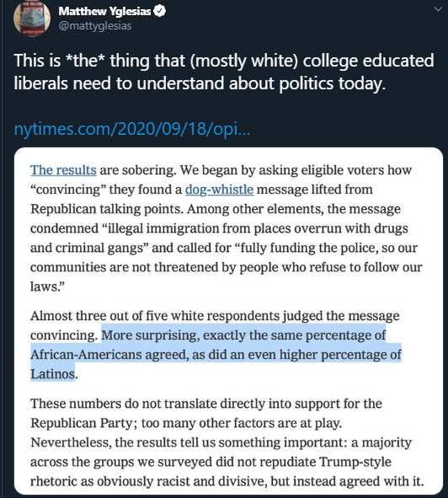Click the highlighted "More surprising" passage
Viewport: 448px width, 498px height.
[x=216, y=355]
